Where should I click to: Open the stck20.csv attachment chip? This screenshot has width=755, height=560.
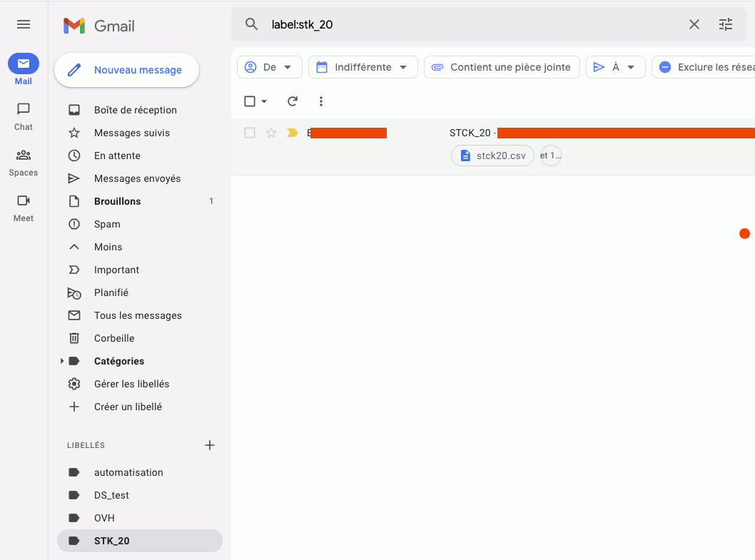tap(492, 156)
